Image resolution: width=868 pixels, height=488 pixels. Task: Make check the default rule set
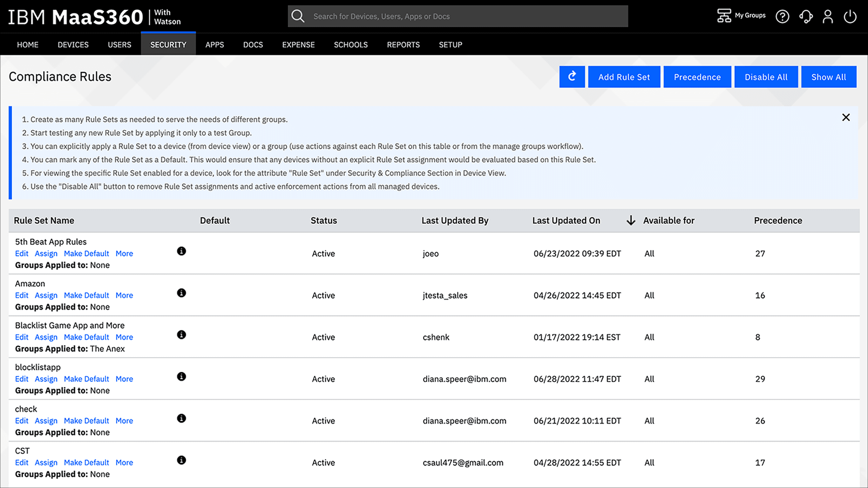pyautogui.click(x=87, y=421)
